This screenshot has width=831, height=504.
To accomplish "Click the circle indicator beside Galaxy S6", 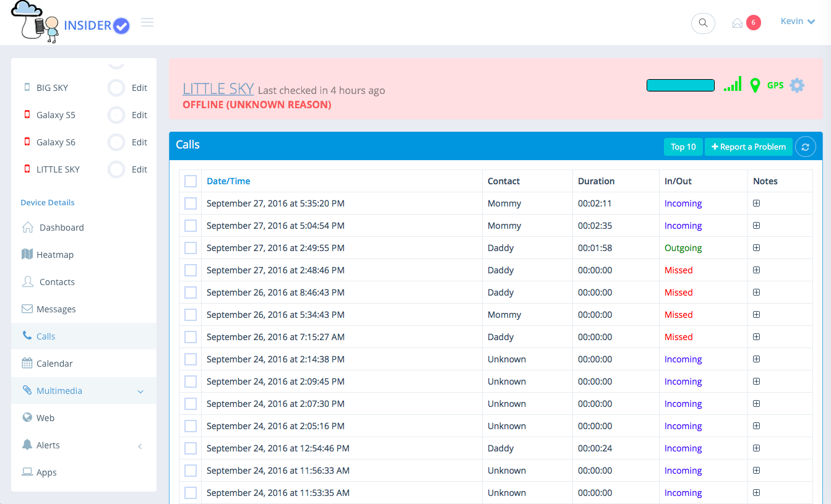I will coord(116,142).
